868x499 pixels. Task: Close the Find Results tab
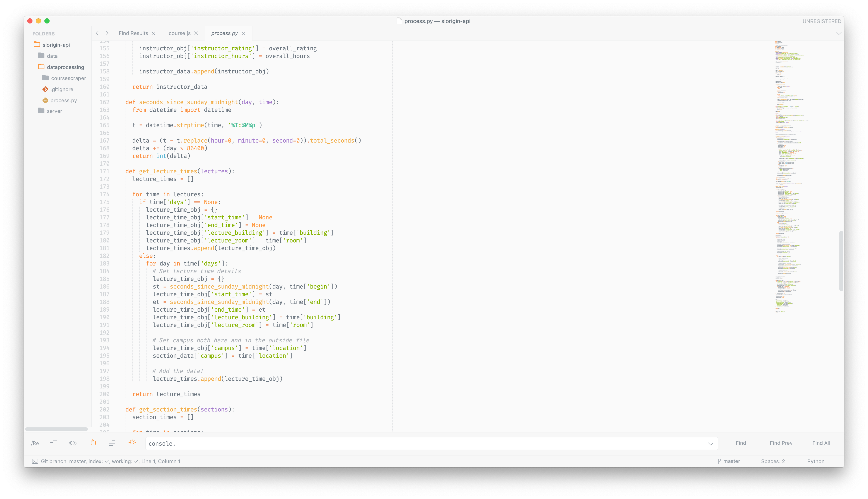pyautogui.click(x=153, y=33)
